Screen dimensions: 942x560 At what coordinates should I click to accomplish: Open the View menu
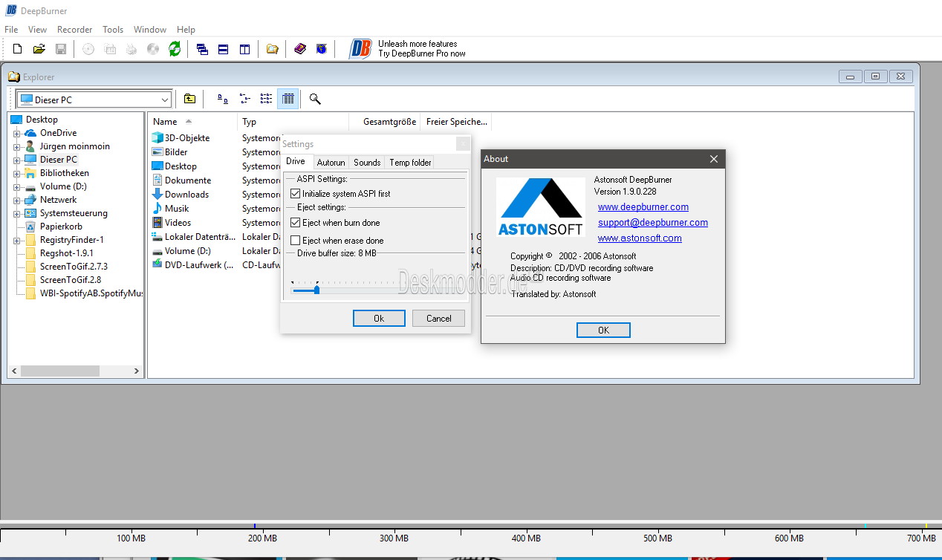(x=37, y=30)
